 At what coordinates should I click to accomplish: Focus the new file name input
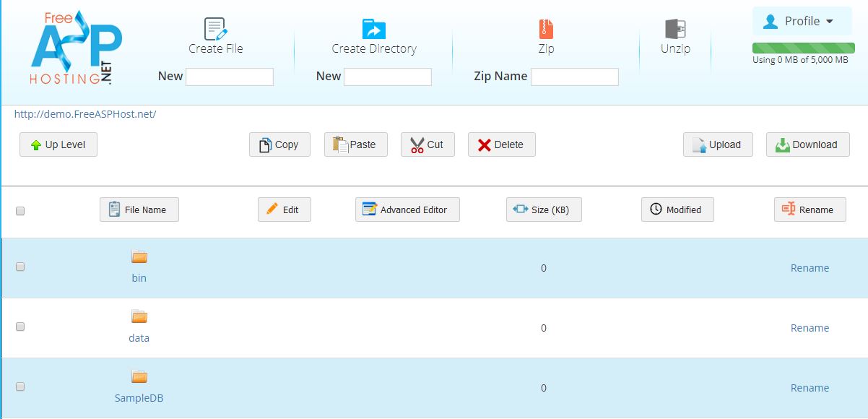(x=230, y=77)
